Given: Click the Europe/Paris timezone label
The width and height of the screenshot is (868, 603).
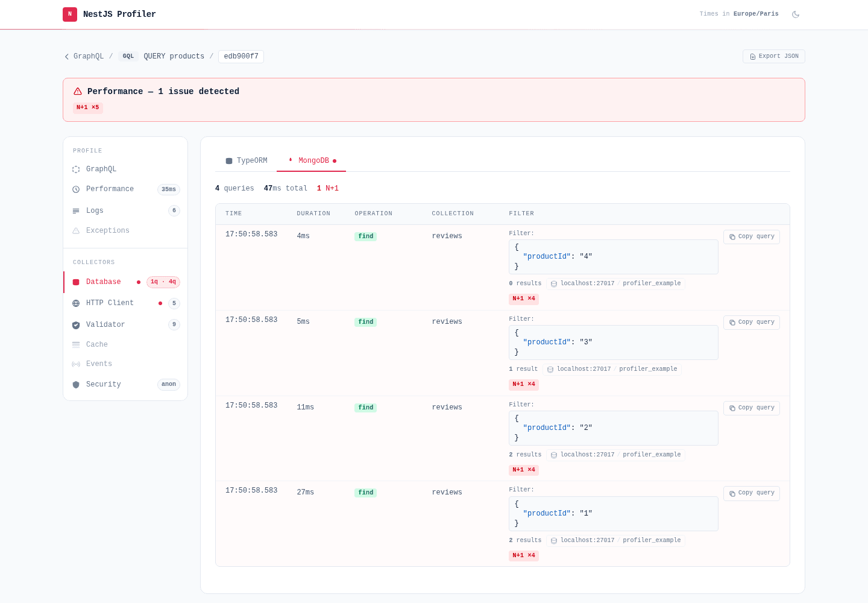Looking at the screenshot, I should point(756,14).
